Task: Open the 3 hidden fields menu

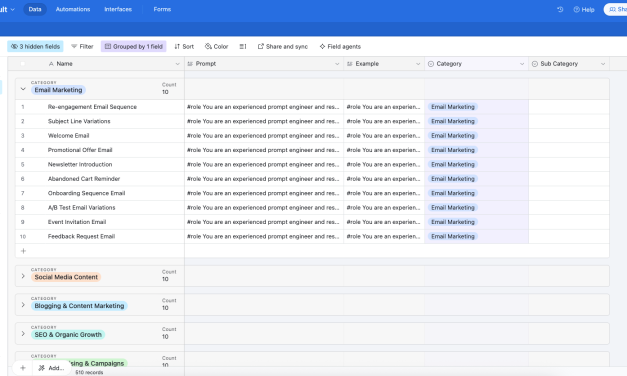Action: (35, 46)
